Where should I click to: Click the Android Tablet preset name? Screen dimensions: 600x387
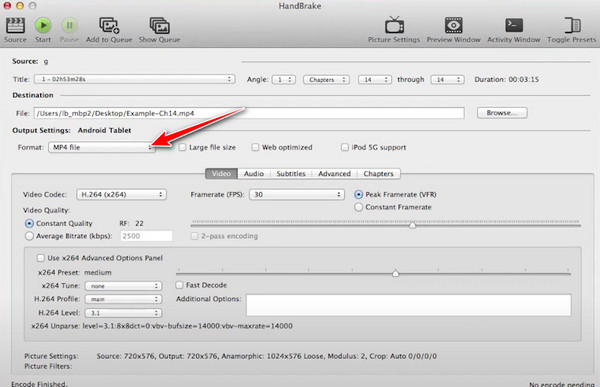[104, 131]
